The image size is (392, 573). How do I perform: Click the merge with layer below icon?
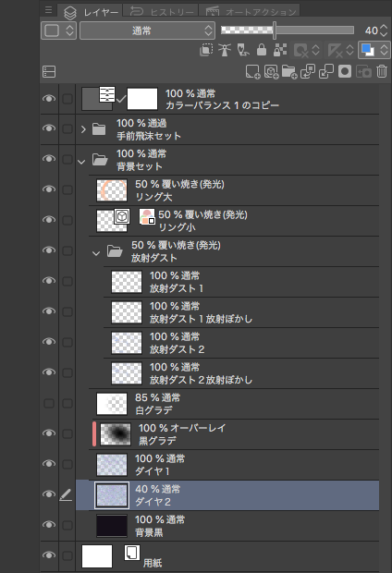325,72
